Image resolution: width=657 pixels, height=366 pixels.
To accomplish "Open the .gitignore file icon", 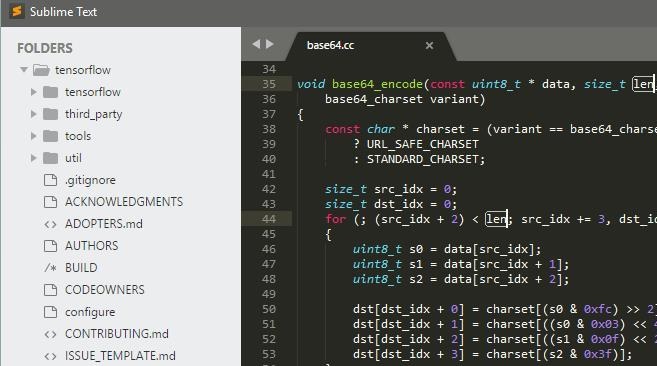I will [50, 180].
